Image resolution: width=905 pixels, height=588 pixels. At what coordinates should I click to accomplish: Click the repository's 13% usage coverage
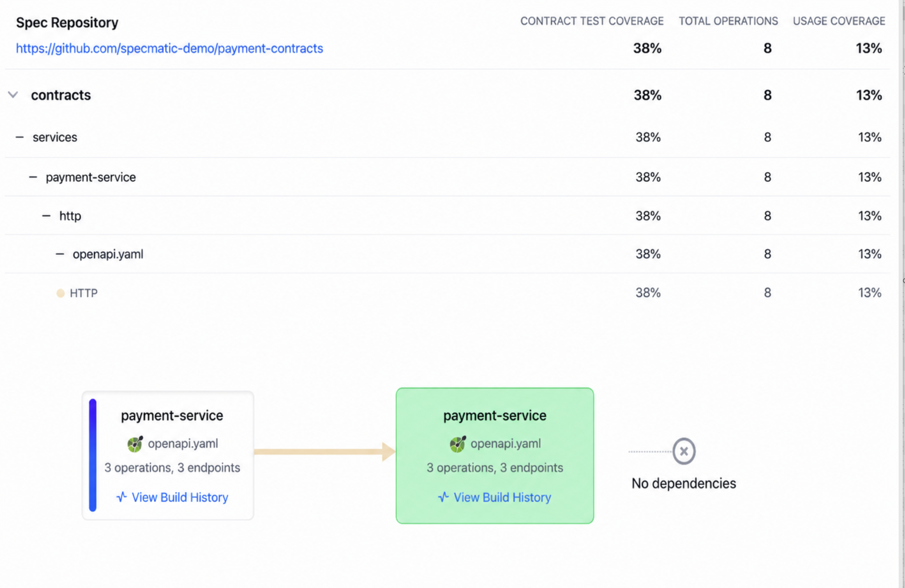869,48
